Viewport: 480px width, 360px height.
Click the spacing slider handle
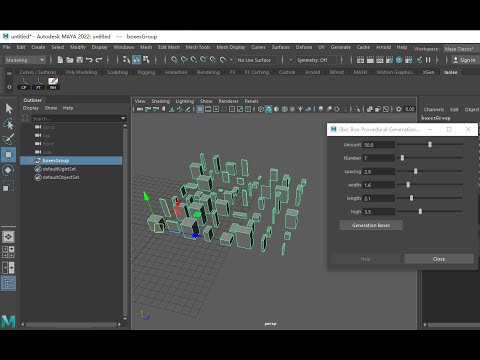click(416, 171)
